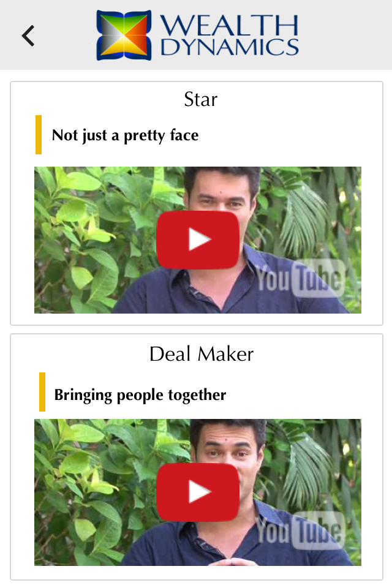Image resolution: width=392 pixels, height=588 pixels.
Task: Select the Star heading
Action: [201, 100]
